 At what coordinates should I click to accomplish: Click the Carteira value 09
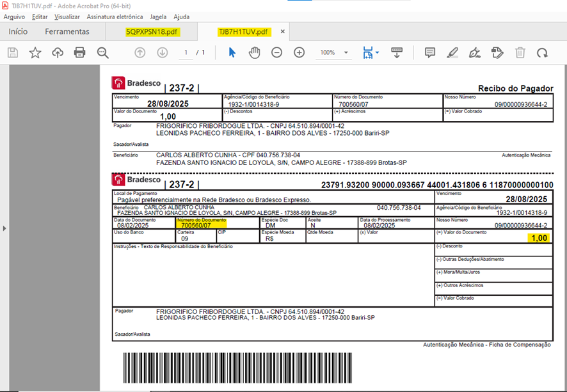click(185, 239)
